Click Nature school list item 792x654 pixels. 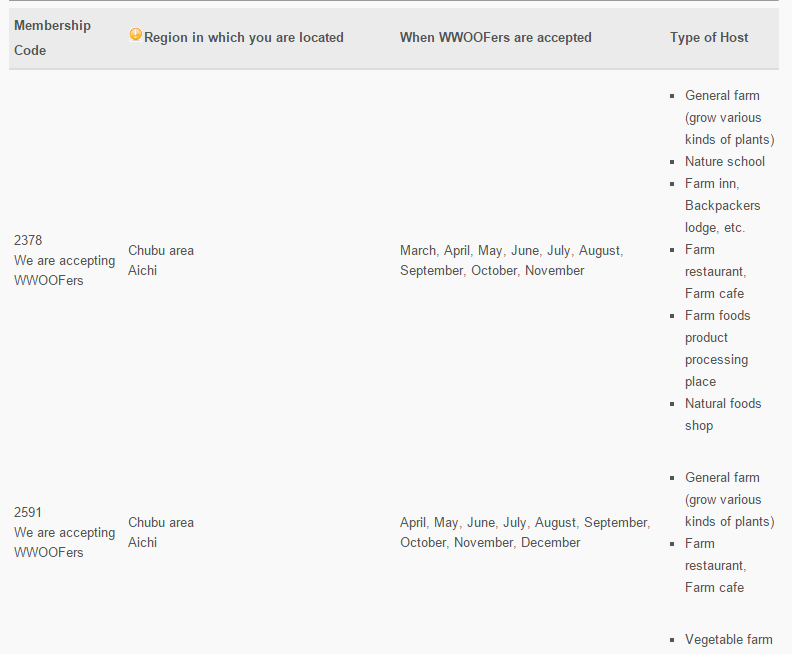pyautogui.click(x=725, y=162)
